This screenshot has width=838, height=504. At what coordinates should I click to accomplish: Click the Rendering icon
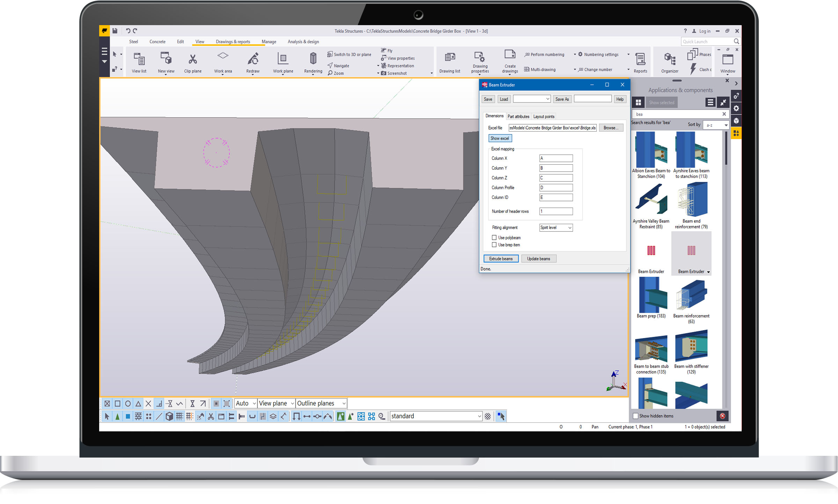point(313,58)
